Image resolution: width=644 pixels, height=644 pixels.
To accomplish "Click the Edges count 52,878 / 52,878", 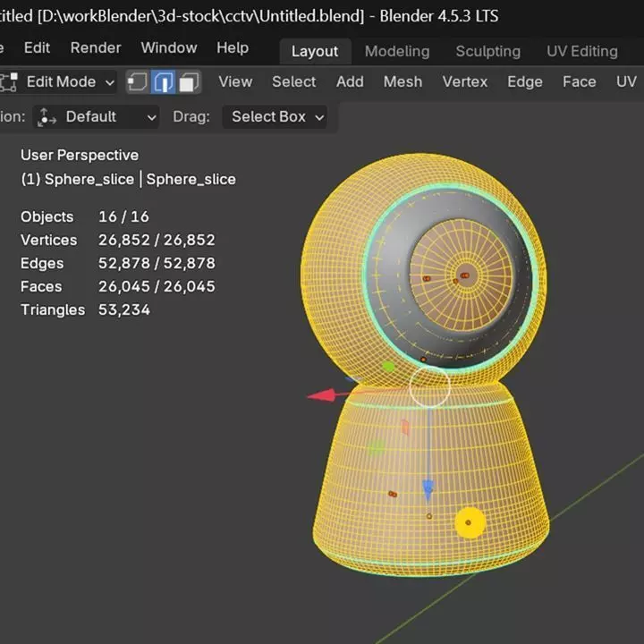I will pos(157,263).
